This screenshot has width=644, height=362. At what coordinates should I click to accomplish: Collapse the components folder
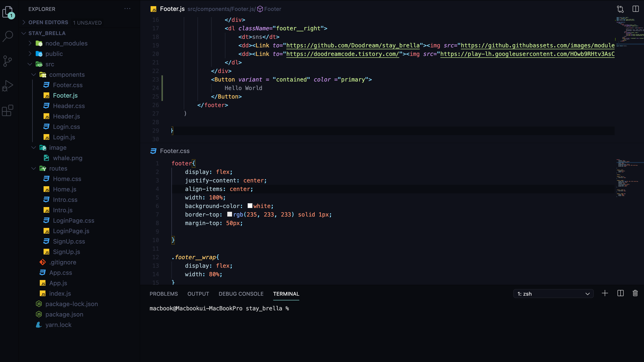(34, 75)
